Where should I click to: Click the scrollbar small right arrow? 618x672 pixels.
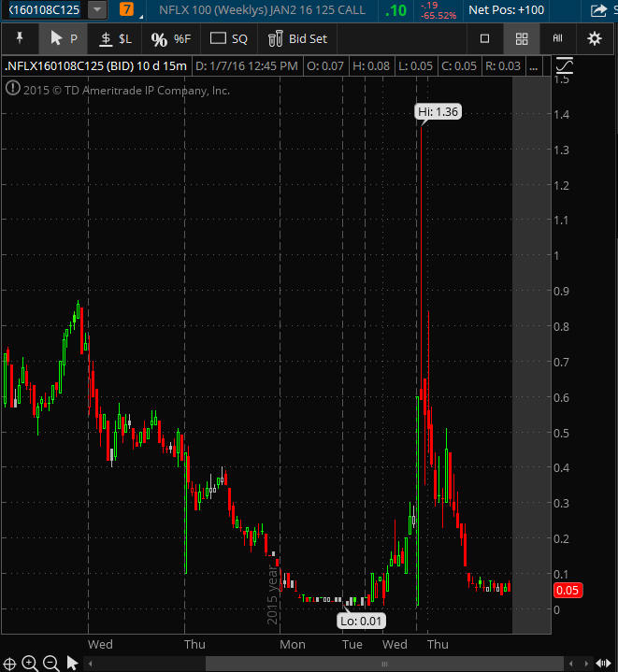586,664
